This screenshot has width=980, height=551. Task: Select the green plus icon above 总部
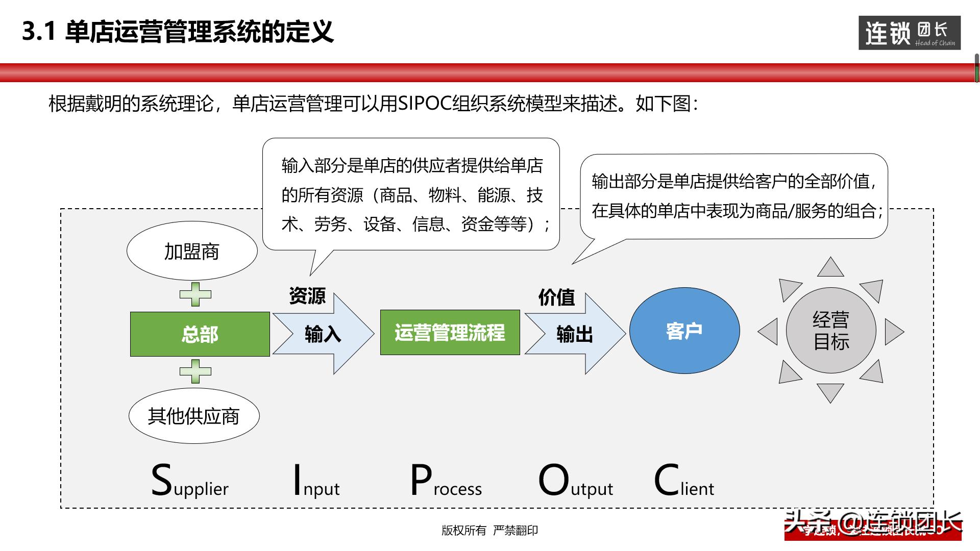pos(195,294)
